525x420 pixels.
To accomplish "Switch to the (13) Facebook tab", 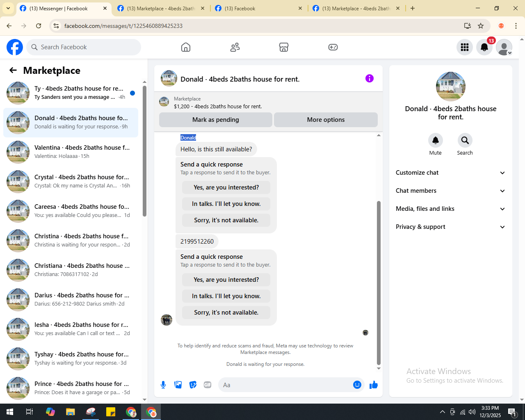I will point(254,8).
